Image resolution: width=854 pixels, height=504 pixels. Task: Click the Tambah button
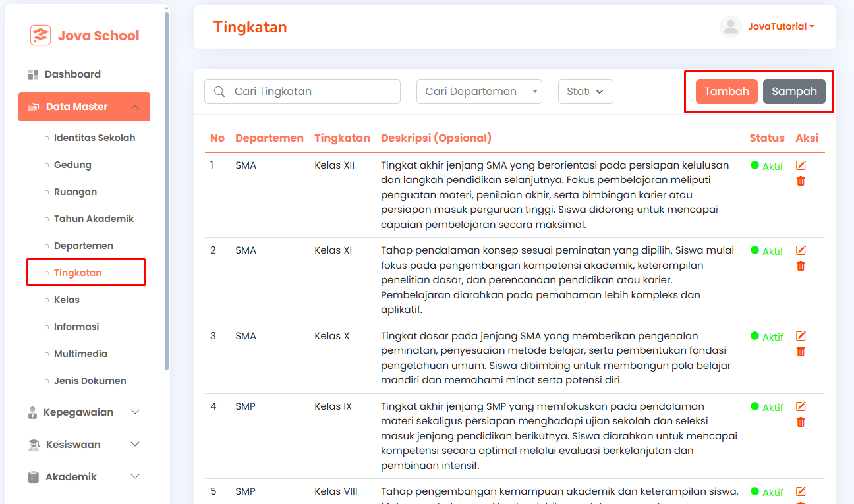pyautogui.click(x=727, y=92)
